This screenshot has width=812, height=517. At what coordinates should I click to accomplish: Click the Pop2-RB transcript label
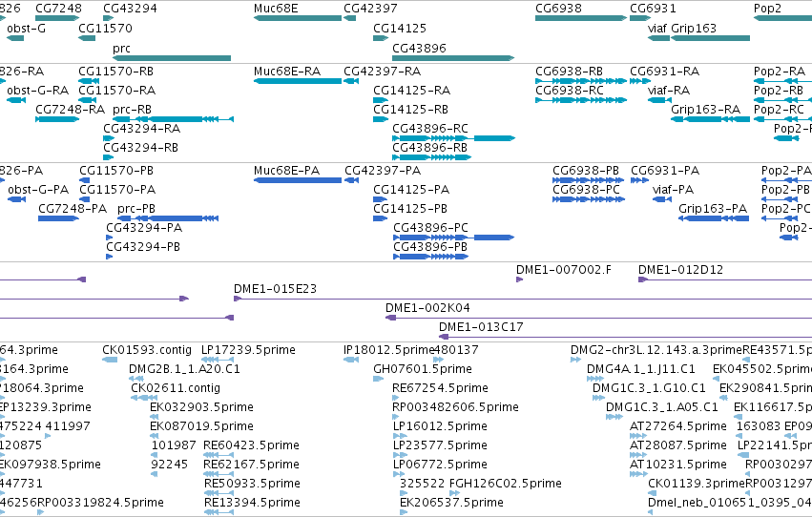pos(779,90)
